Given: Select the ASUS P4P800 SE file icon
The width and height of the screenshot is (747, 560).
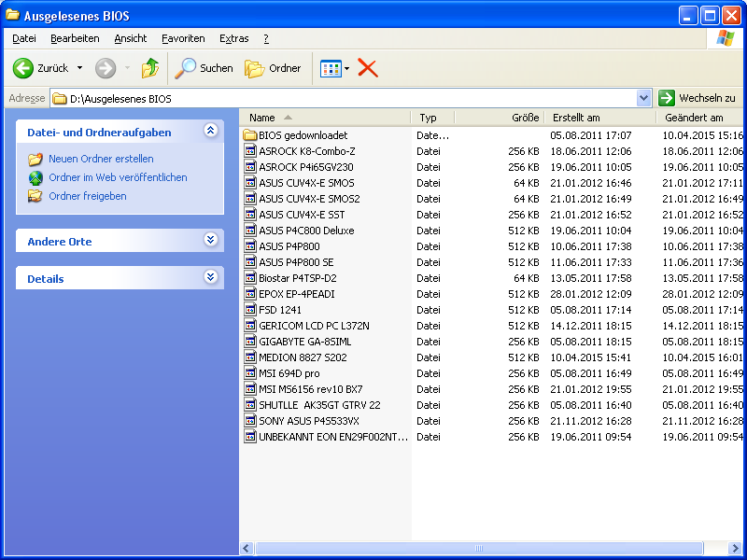Looking at the screenshot, I should 250,262.
